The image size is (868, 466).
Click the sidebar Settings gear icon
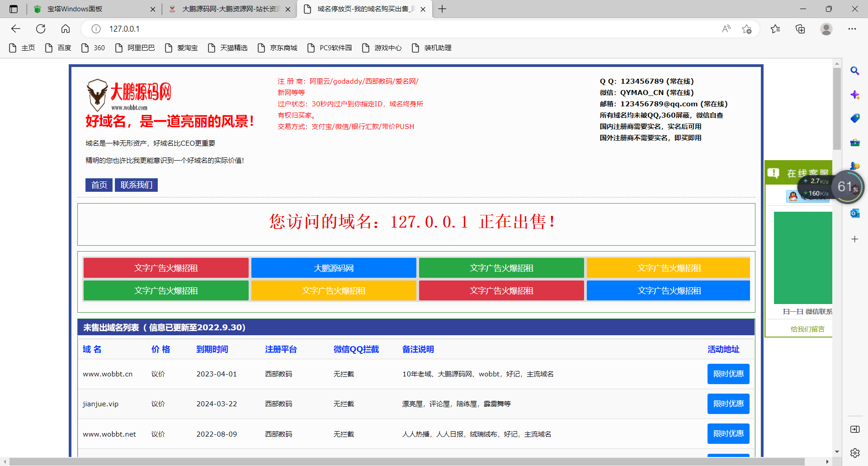pyautogui.click(x=854, y=452)
